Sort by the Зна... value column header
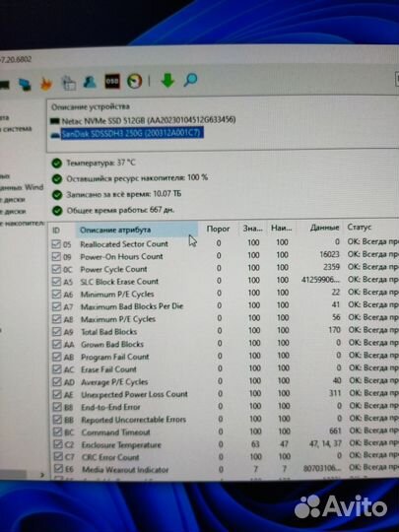 click(253, 229)
